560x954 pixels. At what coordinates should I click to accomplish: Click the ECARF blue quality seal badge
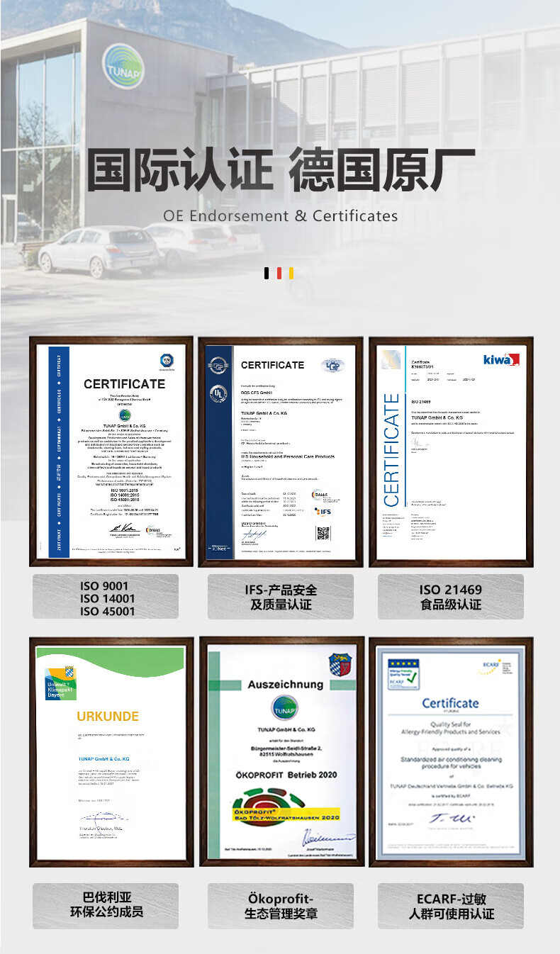click(403, 671)
